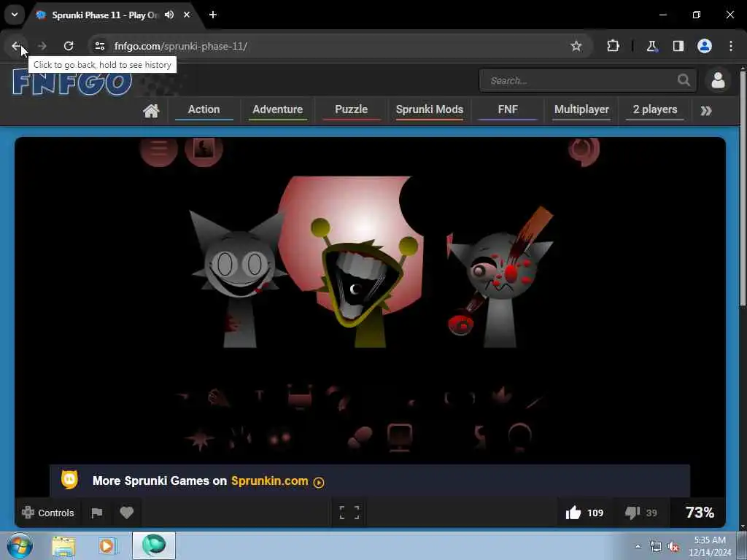
Task: Click the yellow mascot banner icon
Action: coord(69,480)
